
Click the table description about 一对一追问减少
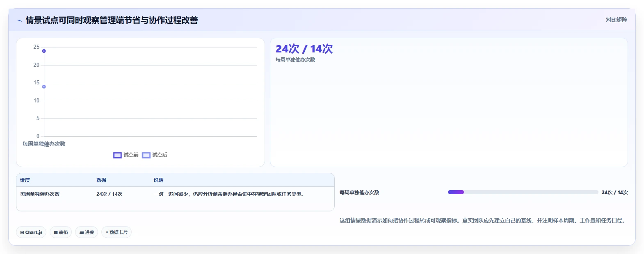pyautogui.click(x=230, y=194)
